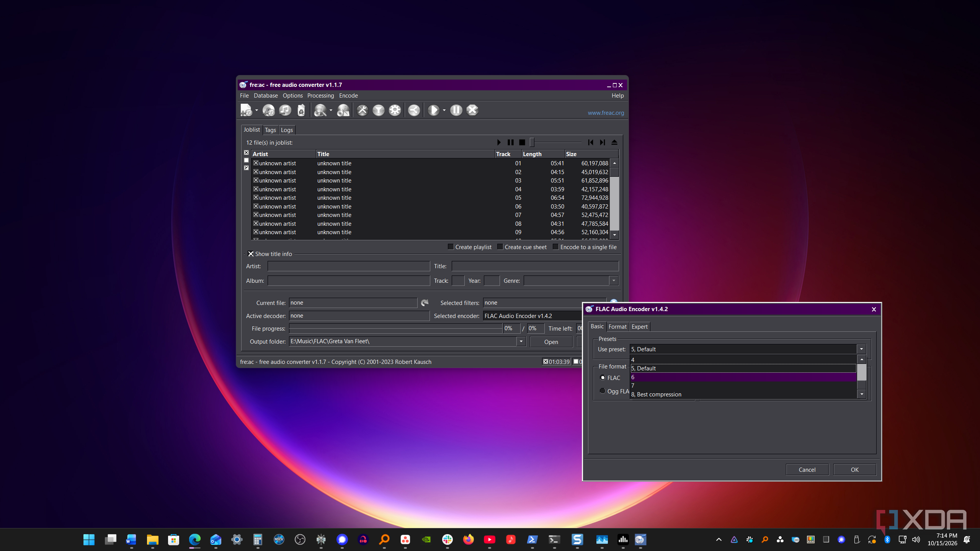
Task: Open the www.freac.org link
Action: point(606,113)
